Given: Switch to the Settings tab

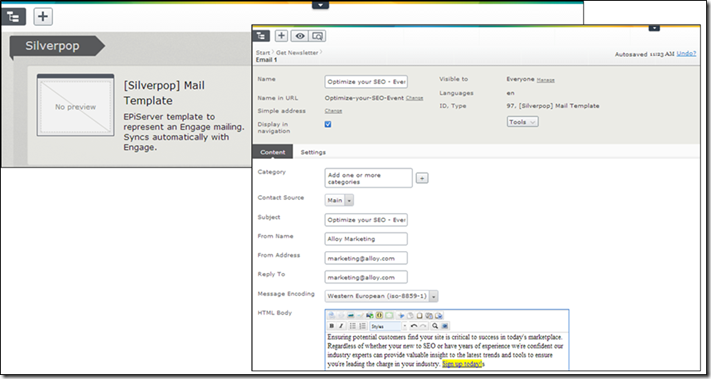Looking at the screenshot, I should pos(313,152).
